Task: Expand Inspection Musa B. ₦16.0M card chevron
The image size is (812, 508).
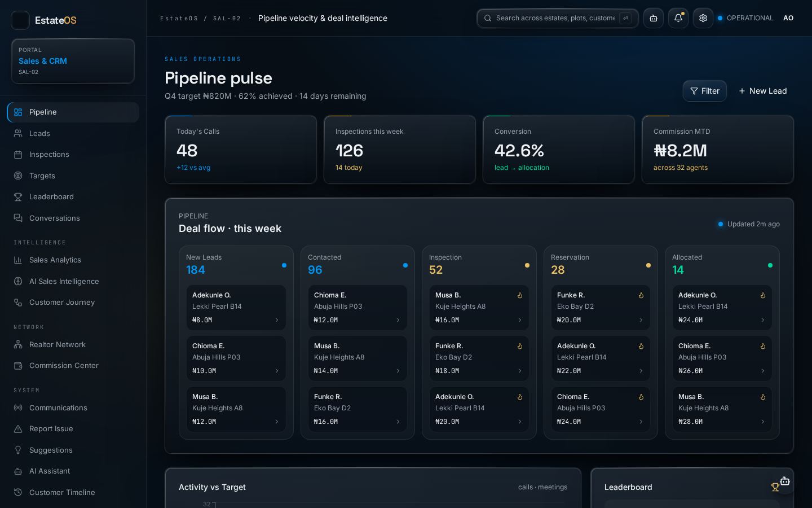Action: (x=519, y=320)
